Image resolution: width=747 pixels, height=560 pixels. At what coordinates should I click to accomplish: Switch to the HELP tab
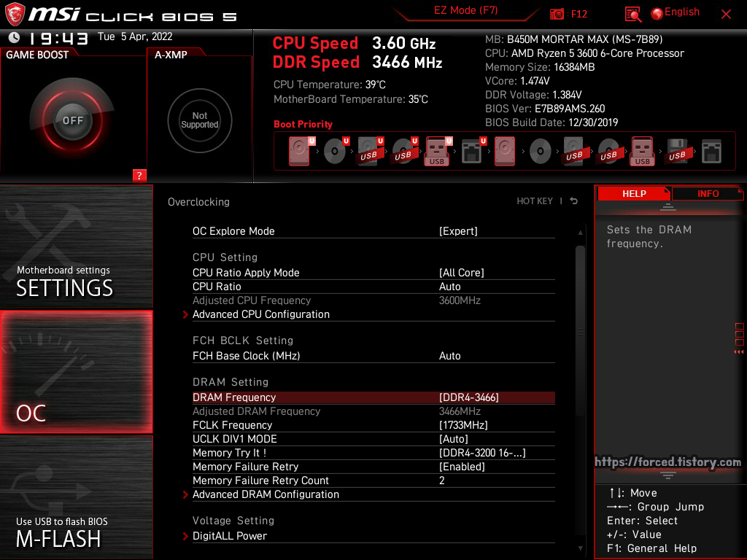(634, 193)
